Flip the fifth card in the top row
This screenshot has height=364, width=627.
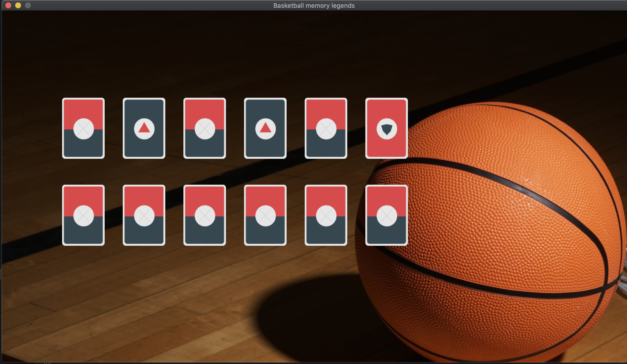click(x=326, y=128)
